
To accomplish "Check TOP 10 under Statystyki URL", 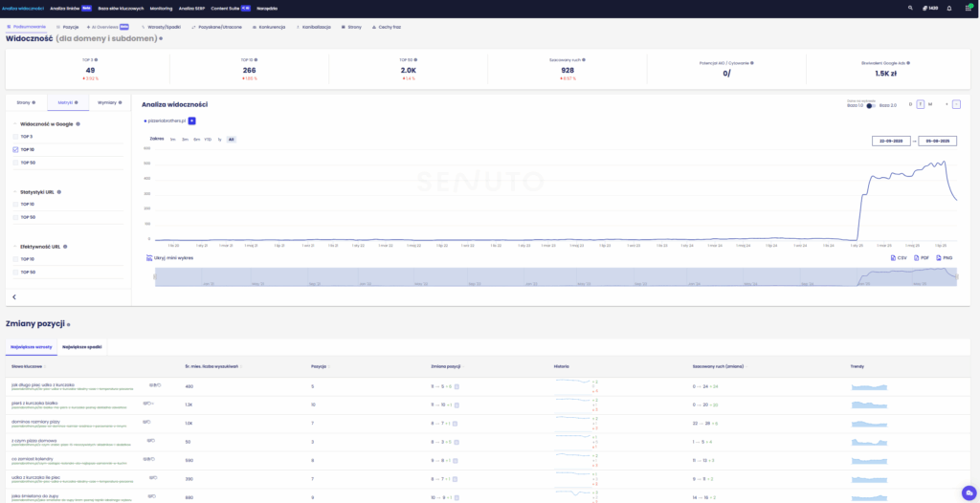I will [15, 205].
